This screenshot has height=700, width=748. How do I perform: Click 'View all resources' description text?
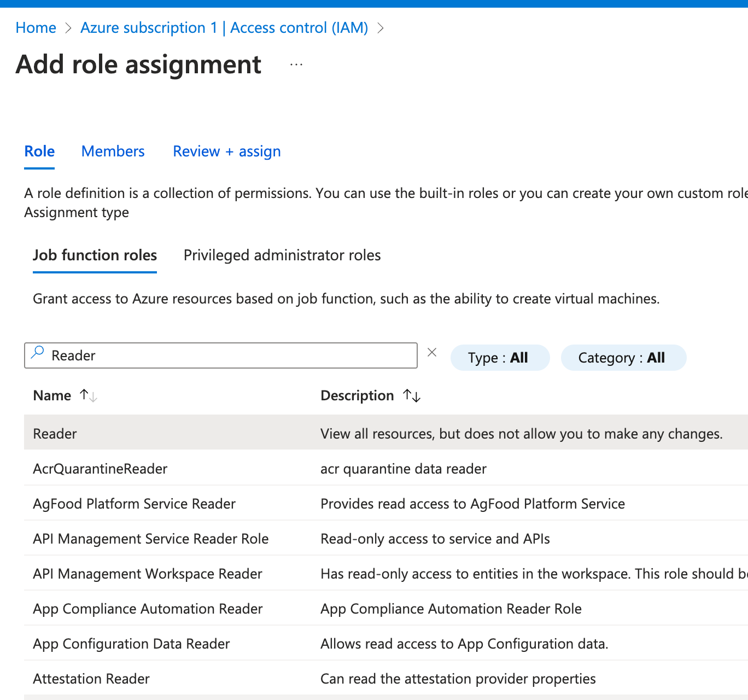pos(522,434)
